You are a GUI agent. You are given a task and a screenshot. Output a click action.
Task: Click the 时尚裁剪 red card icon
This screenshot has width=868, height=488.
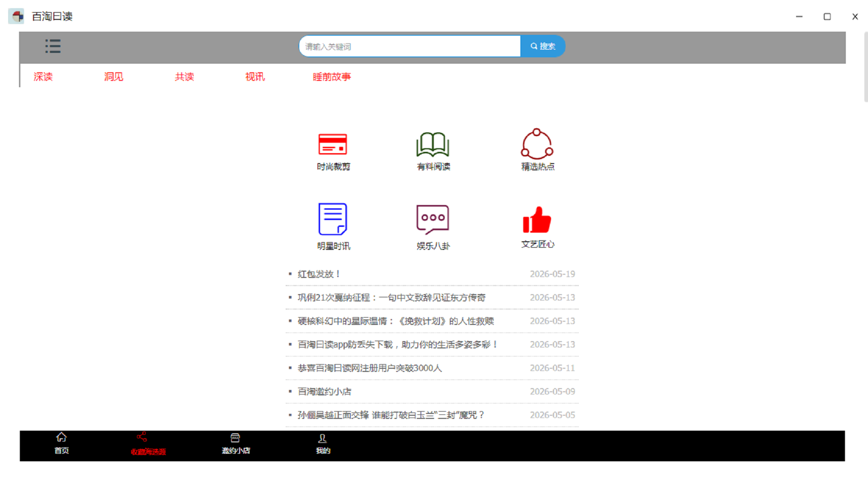pos(333,145)
